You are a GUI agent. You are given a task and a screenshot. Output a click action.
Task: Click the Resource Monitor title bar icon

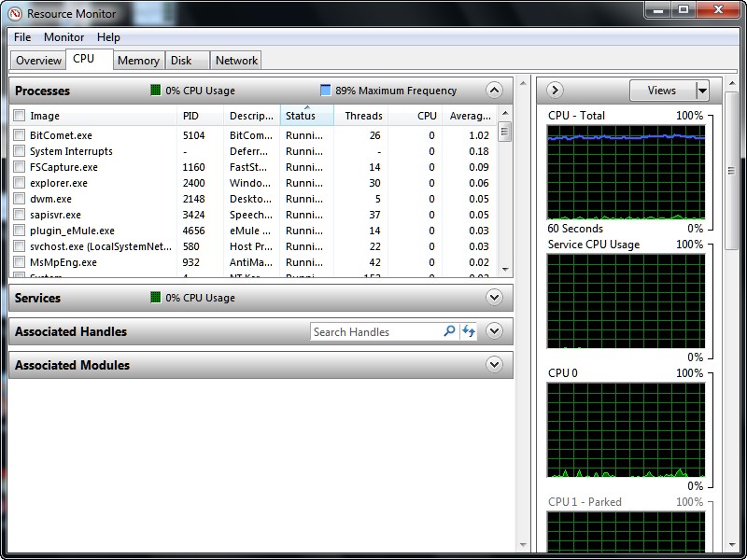coord(15,13)
